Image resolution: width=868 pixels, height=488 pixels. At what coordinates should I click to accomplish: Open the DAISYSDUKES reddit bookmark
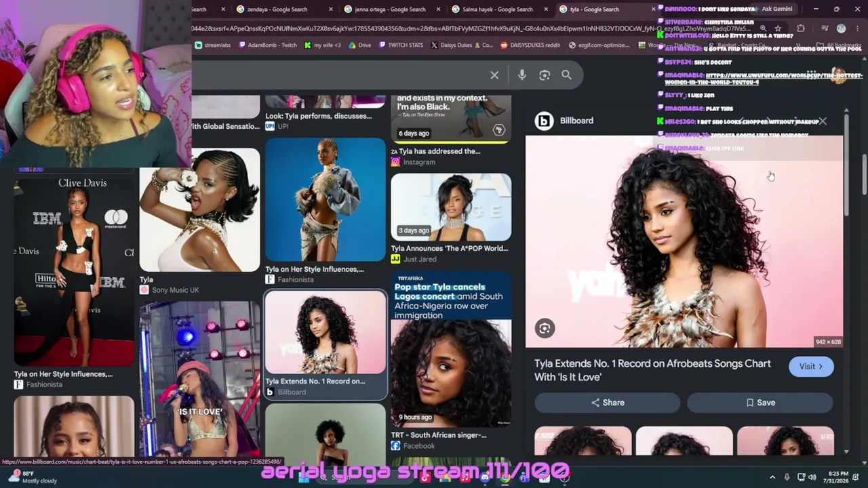530,45
